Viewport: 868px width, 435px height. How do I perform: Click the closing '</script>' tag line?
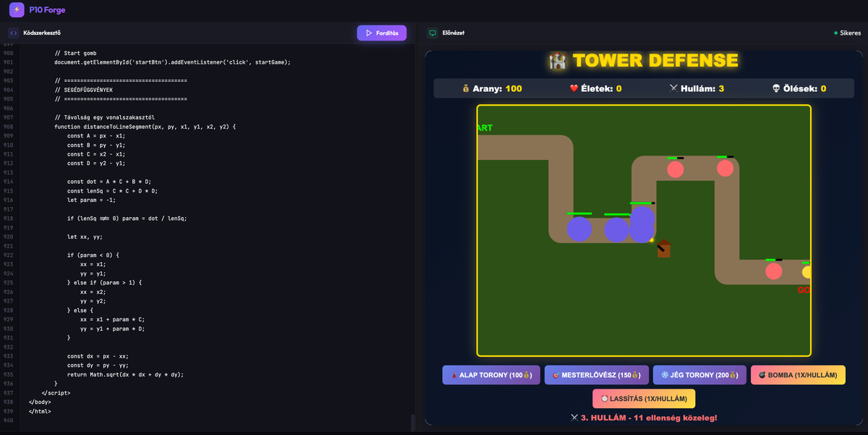click(x=56, y=392)
